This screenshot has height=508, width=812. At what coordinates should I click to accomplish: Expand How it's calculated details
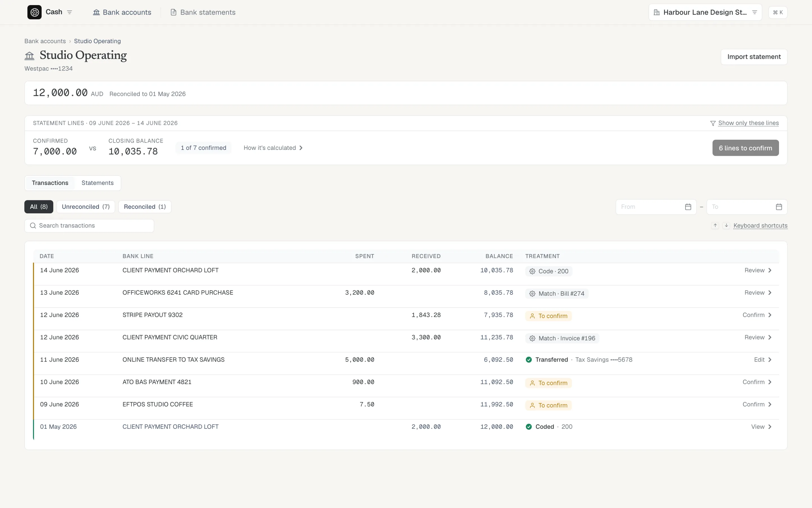273,148
